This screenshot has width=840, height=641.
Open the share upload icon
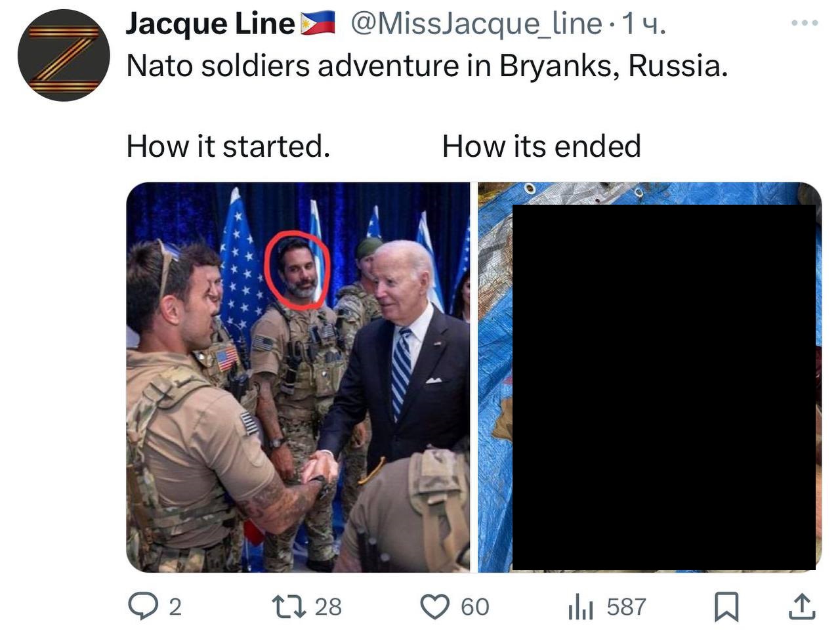pyautogui.click(x=801, y=606)
